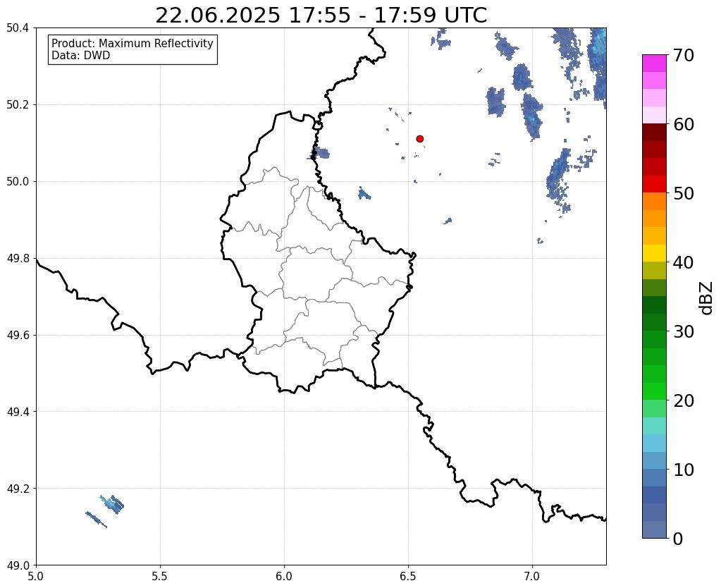Click the latitude tick label 49.8
This screenshot has width=721, height=588.
coord(18,259)
